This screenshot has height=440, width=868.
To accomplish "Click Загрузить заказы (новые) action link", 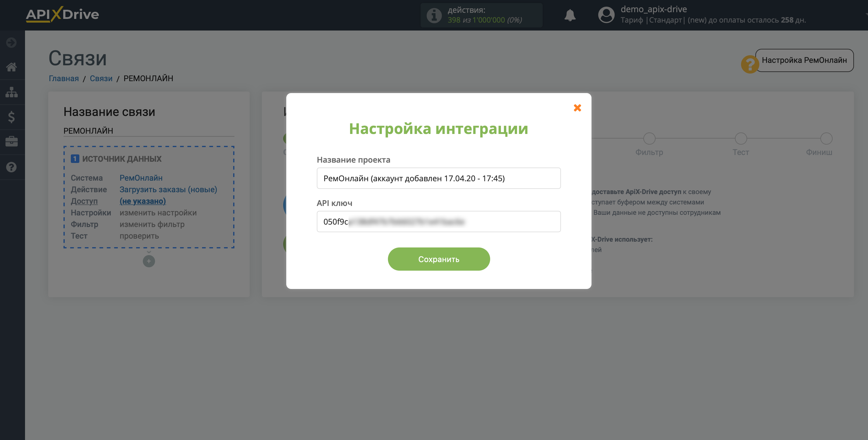I will (168, 189).
